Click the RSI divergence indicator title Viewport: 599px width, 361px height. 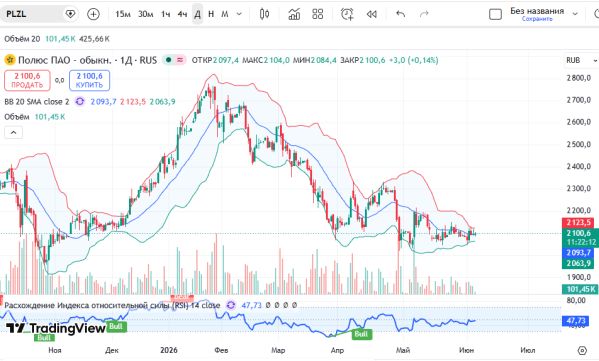pos(112,305)
